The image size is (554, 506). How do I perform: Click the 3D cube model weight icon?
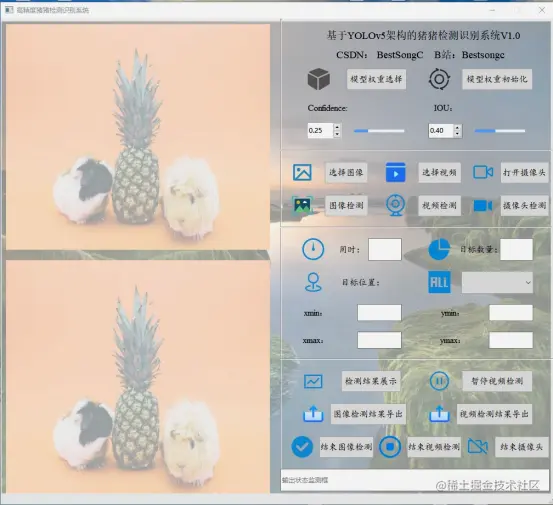click(319, 78)
